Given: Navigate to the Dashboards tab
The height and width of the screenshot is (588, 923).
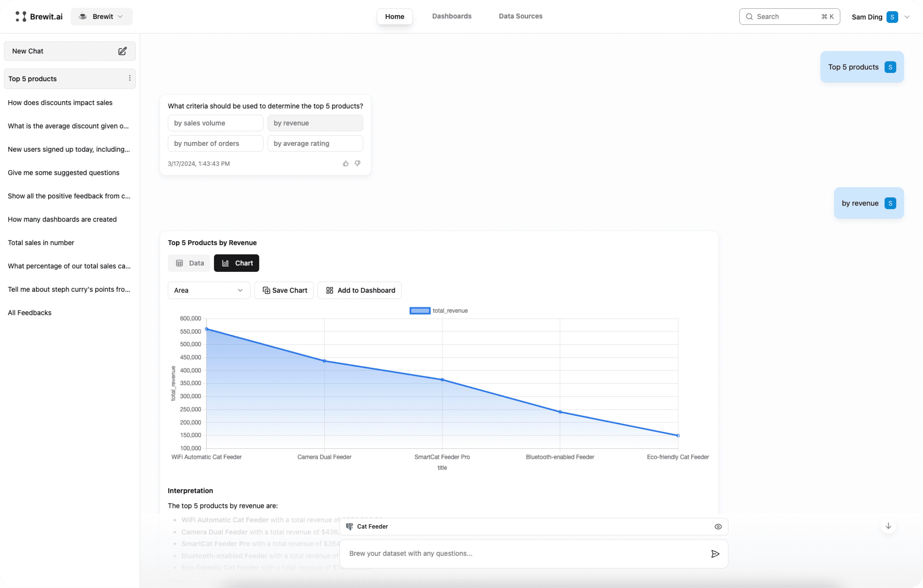Looking at the screenshot, I should (x=452, y=16).
